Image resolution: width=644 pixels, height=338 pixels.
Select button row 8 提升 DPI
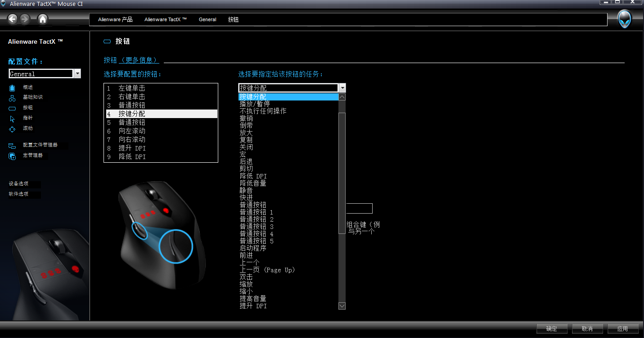tap(161, 148)
